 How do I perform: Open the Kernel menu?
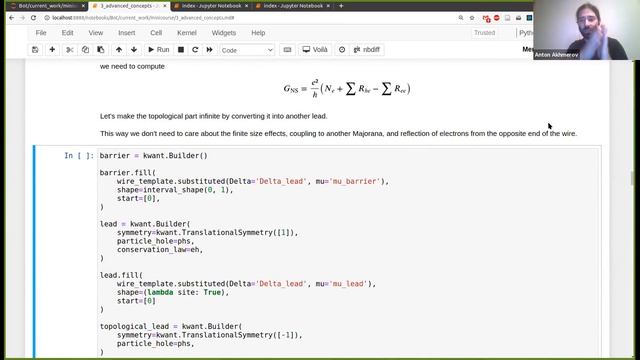[187, 33]
